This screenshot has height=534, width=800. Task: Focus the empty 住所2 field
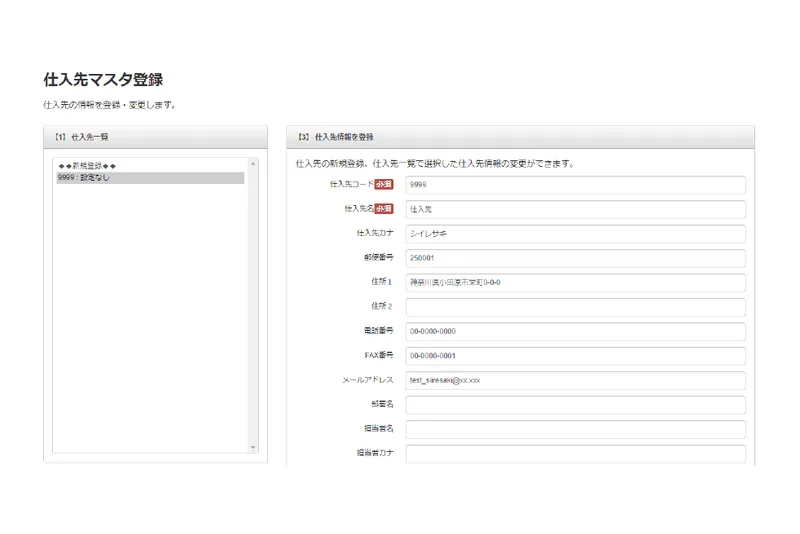576,307
